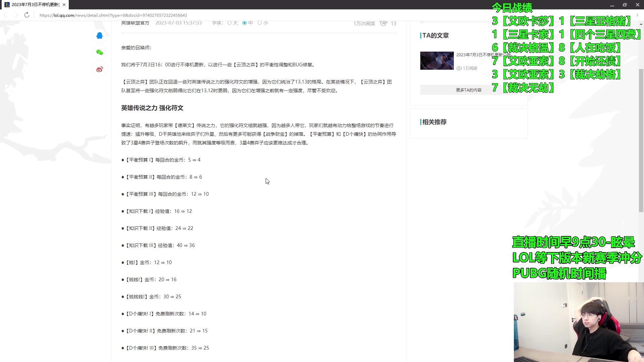Restore down the browser window
Viewport: 644px width, 362px height.
click(x=625, y=5)
